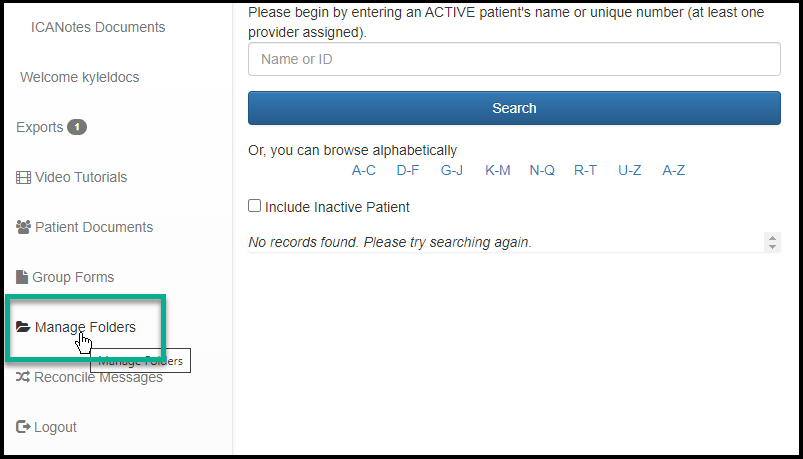Viewport: 803px width, 459px height.
Task: Open ICANotes Documents in the sidebar
Action: [98, 27]
